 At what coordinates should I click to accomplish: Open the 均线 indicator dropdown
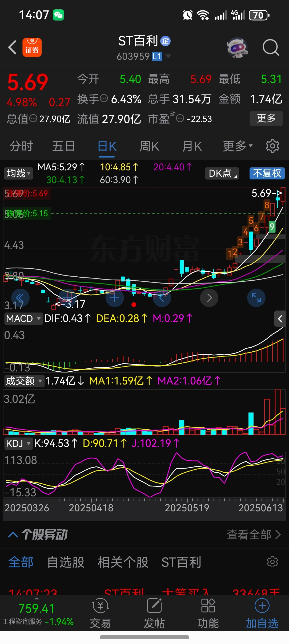pyautogui.click(x=18, y=173)
